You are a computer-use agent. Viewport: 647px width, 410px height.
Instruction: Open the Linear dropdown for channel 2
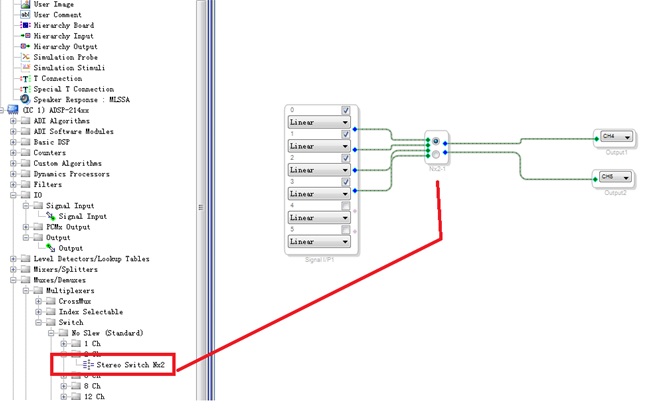click(x=319, y=170)
